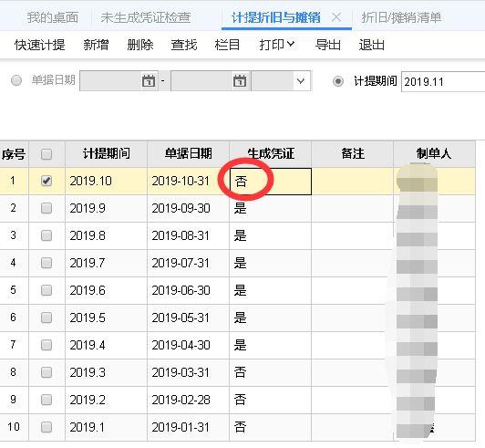The height and width of the screenshot is (448, 485).
Task: Click the date 2019-09-30 cell
Action: coord(189,208)
